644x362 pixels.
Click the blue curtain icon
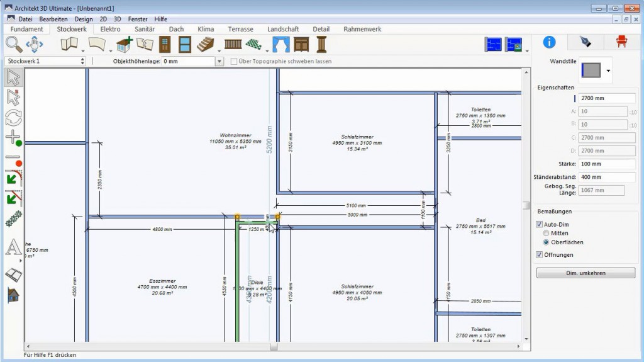point(281,44)
